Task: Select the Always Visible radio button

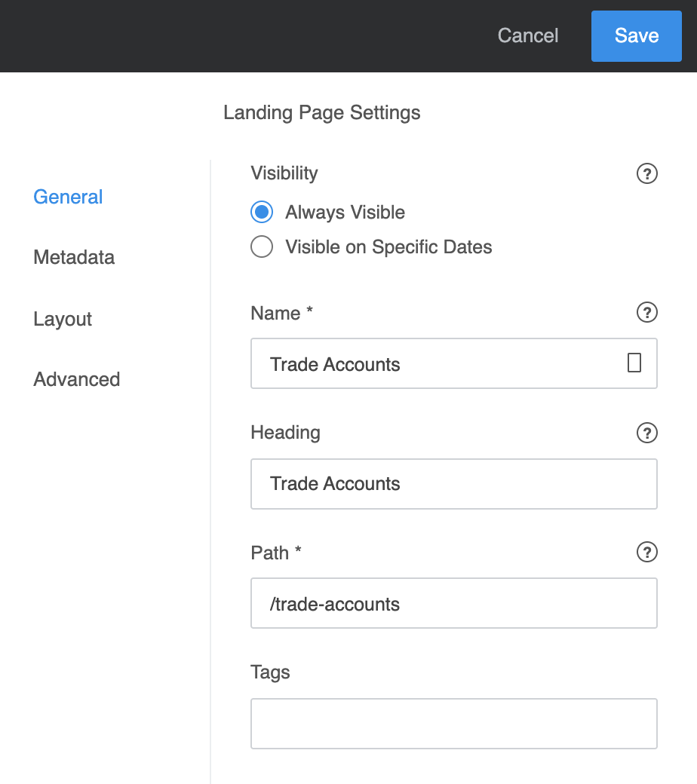Action: pyautogui.click(x=262, y=212)
